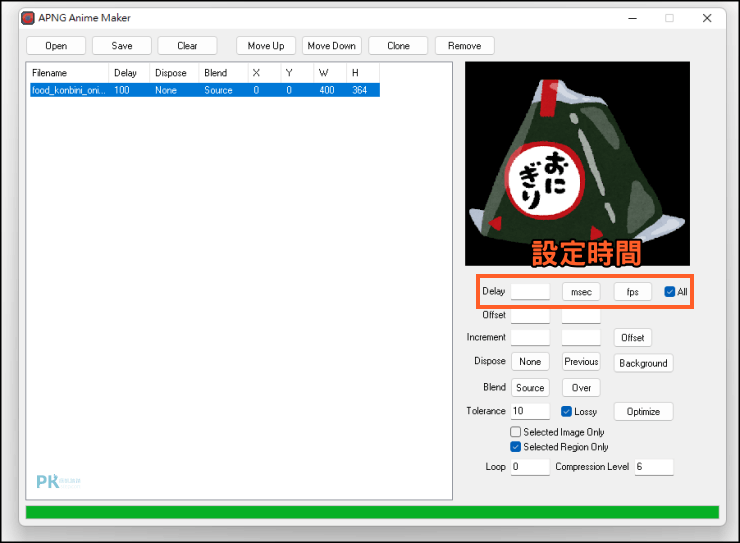740x543 pixels.
Task: Toggle the All checkbox
Action: [670, 292]
